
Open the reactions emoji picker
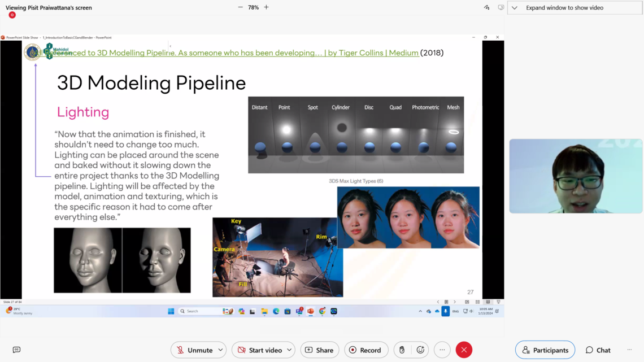[420, 350]
